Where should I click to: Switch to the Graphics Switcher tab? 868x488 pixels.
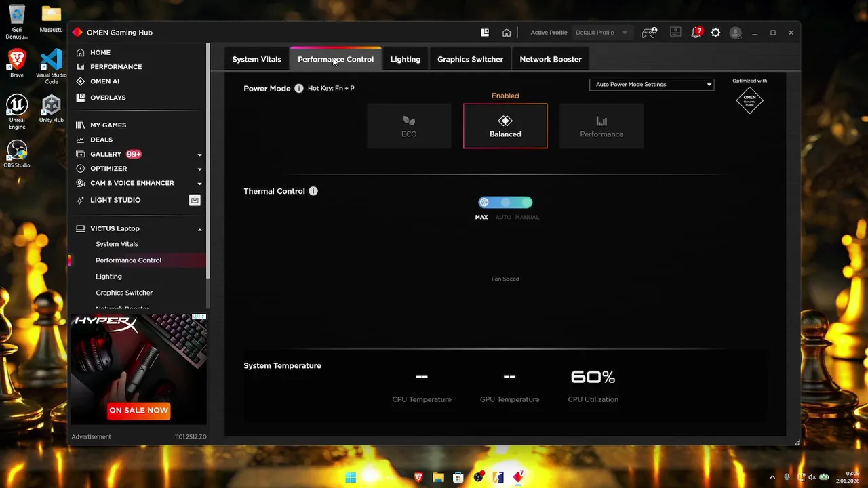470,59
